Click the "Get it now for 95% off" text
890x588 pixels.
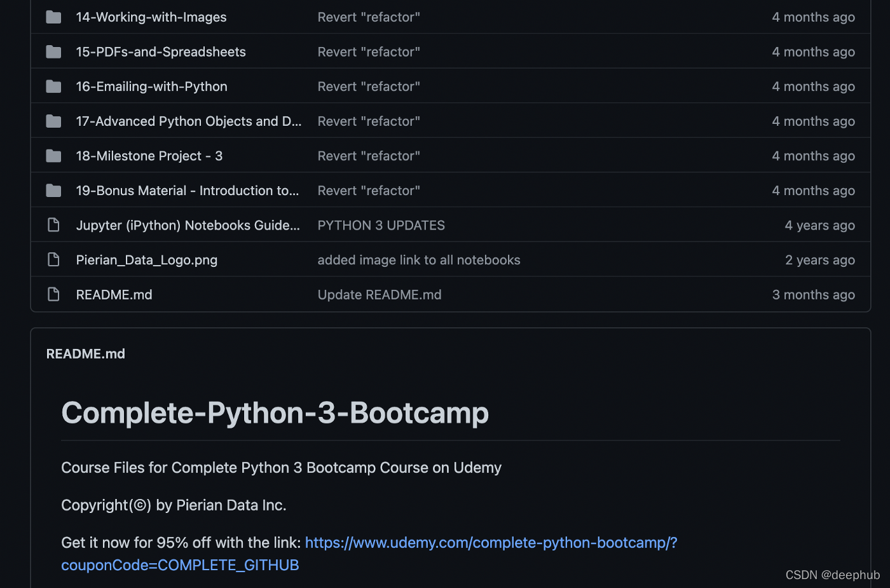coord(181,543)
